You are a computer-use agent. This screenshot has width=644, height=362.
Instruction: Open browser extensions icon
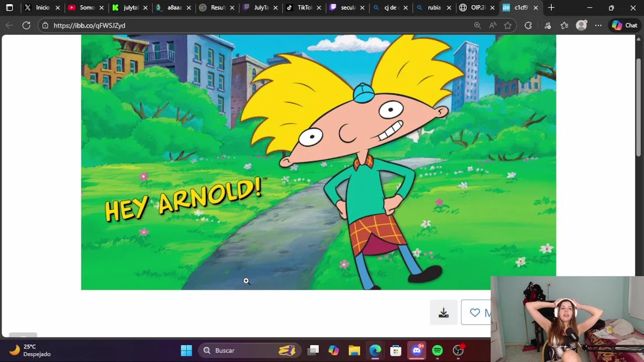pyautogui.click(x=528, y=25)
